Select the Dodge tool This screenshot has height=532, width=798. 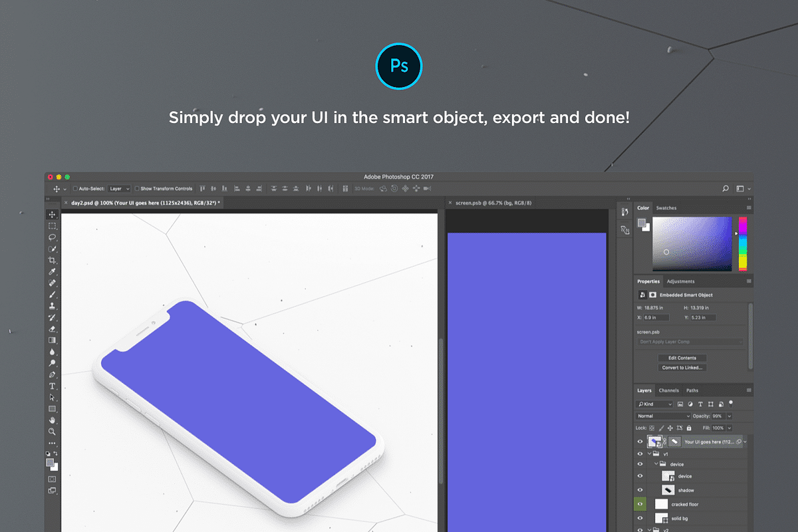(x=52, y=363)
